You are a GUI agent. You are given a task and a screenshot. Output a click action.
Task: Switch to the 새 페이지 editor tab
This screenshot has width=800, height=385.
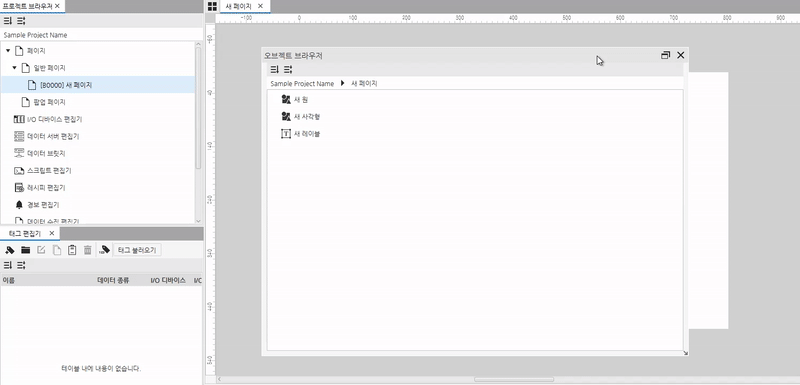(238, 6)
